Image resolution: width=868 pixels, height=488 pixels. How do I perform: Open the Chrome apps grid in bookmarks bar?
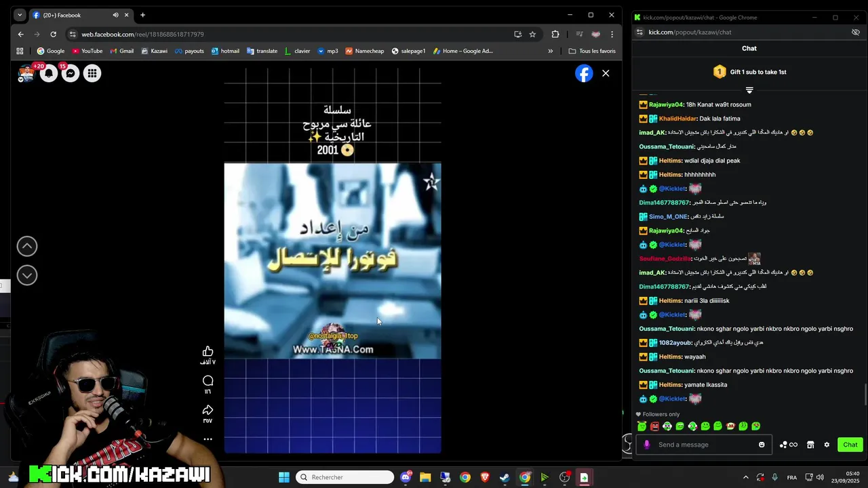20,51
